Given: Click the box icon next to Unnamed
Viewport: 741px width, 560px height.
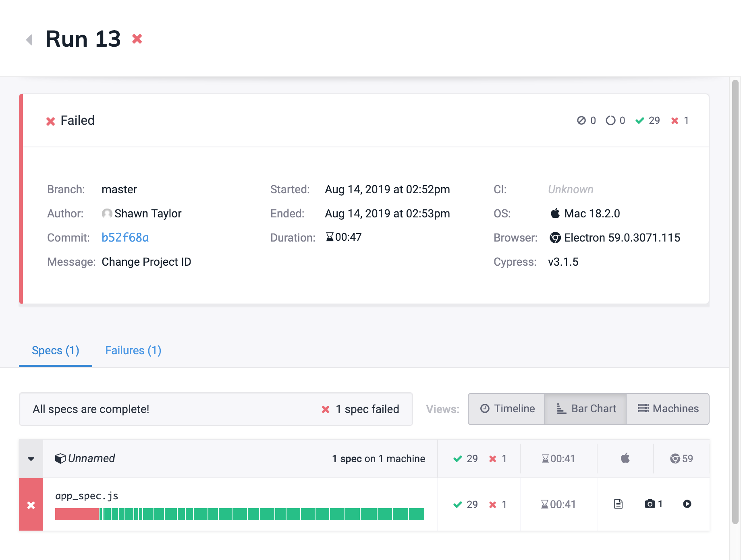Looking at the screenshot, I should [x=60, y=459].
